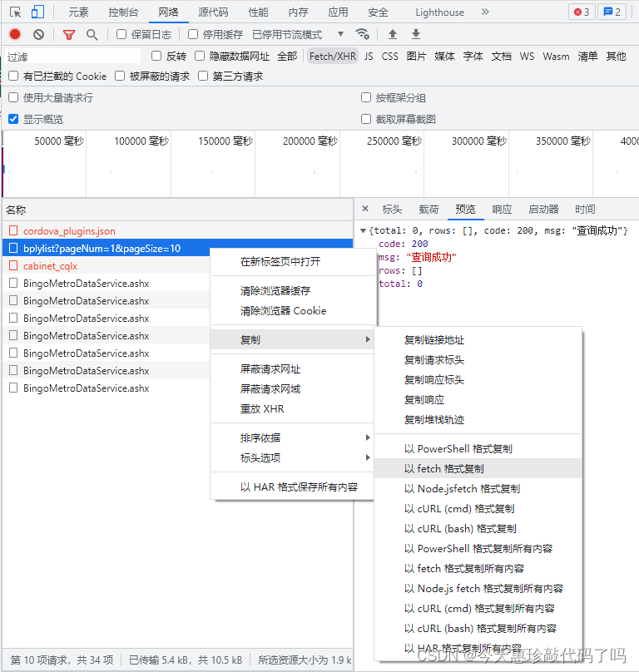639x672 pixels.
Task: Click 在新标签页中打开 menu item
Action: [x=293, y=261]
